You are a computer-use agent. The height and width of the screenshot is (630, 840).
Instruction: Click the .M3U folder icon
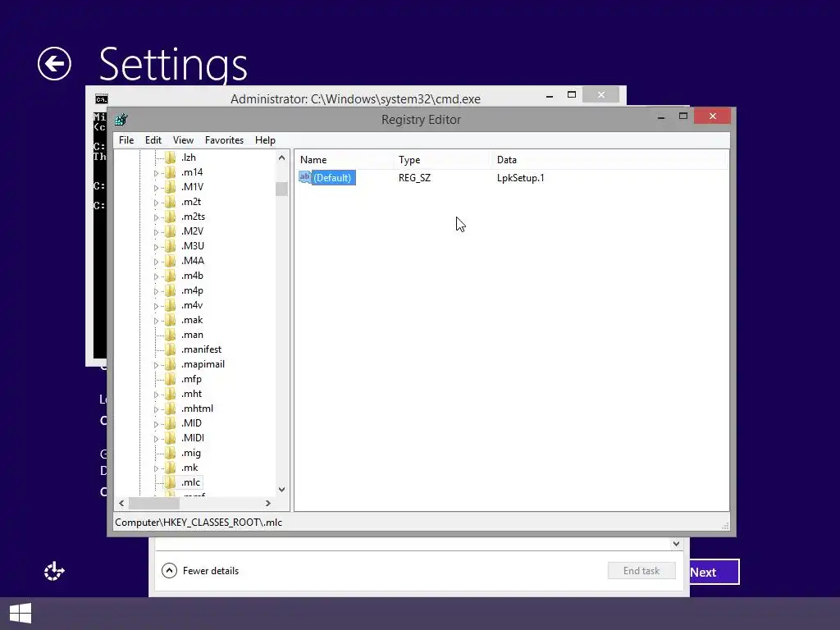(171, 246)
